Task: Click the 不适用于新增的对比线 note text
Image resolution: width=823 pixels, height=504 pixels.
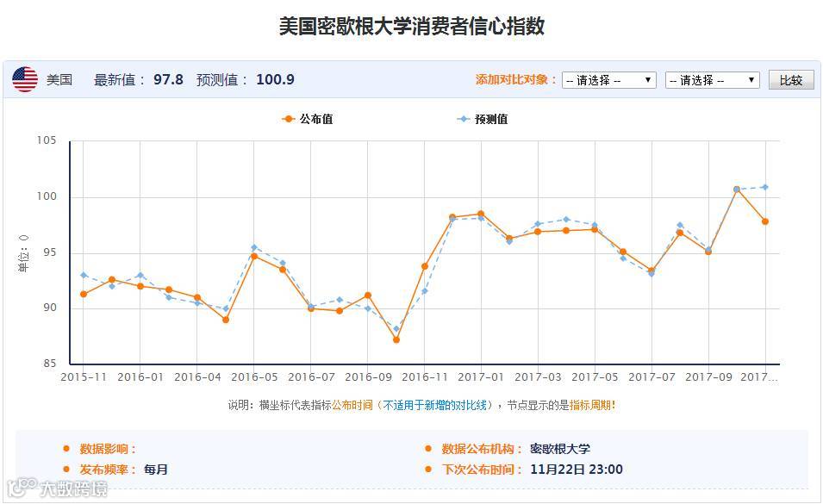Action: tap(435, 405)
